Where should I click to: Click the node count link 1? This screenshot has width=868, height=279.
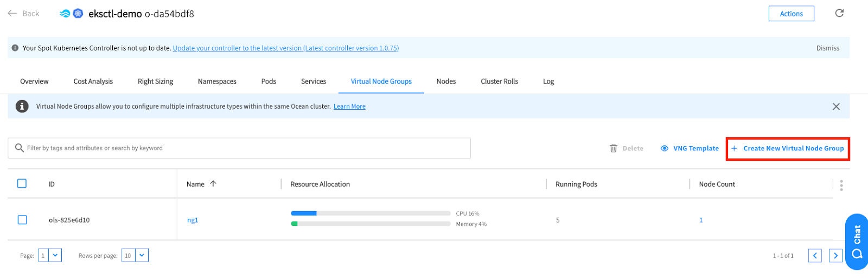pos(701,220)
